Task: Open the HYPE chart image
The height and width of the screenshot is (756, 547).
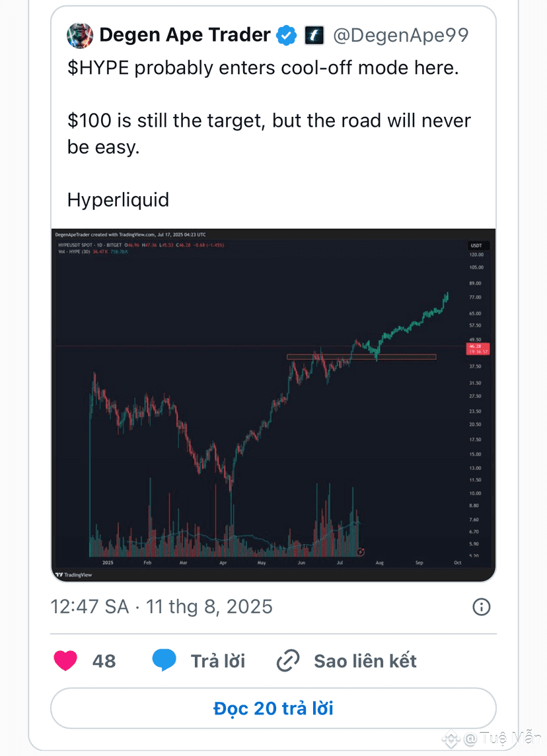Action: click(x=273, y=405)
